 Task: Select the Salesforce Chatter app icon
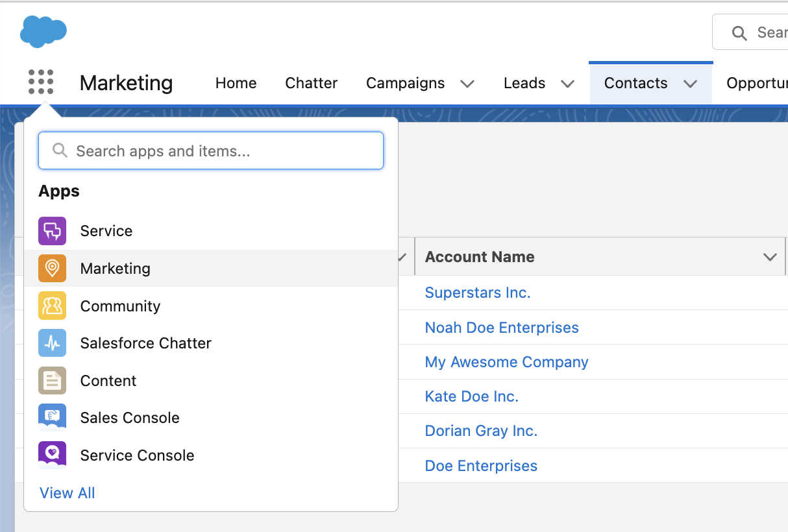click(52, 343)
